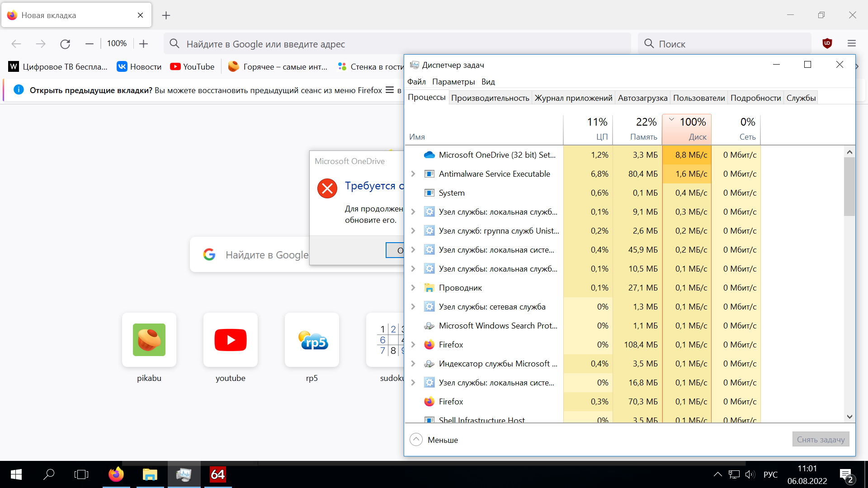Open the Firefox hamburger menu
Viewport: 868px width, 488px height.
pos(852,43)
